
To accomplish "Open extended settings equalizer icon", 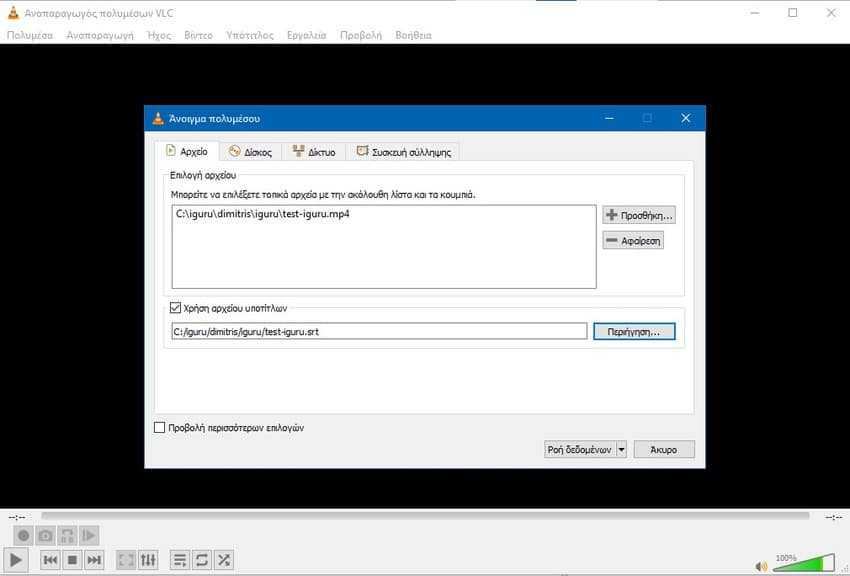I will pos(148,559).
